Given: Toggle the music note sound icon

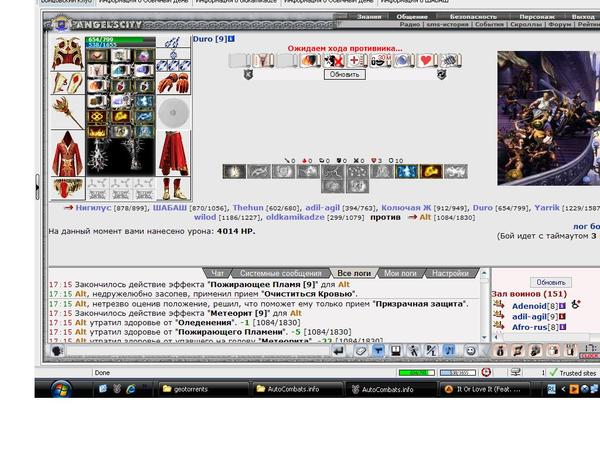Looking at the screenshot, I should click(x=449, y=351).
